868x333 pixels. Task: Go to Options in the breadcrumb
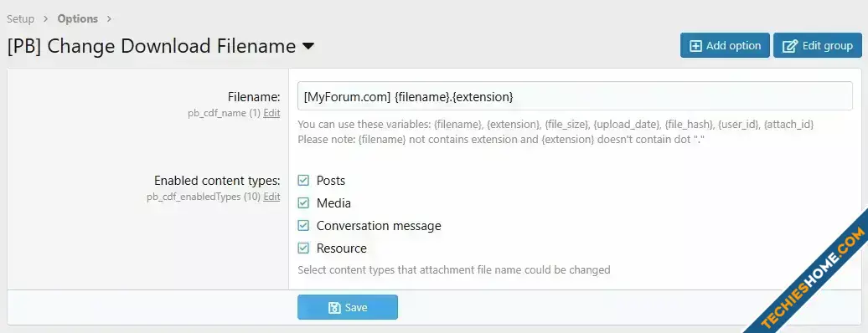pos(77,18)
